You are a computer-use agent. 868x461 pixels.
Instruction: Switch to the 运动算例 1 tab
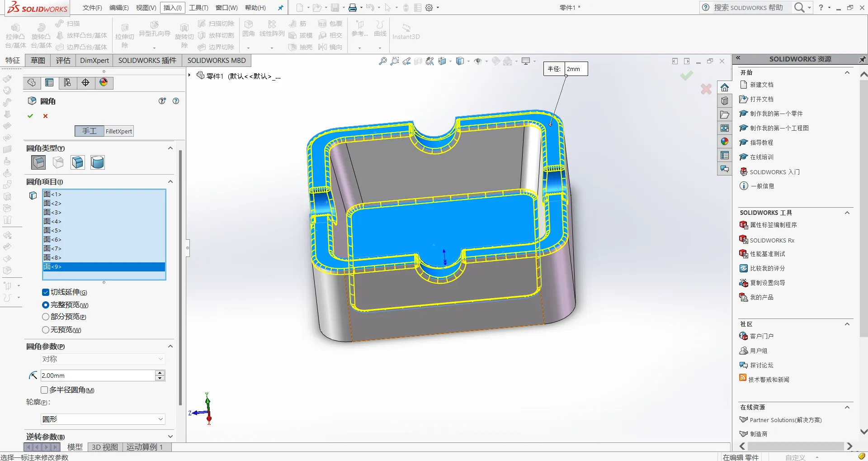click(145, 447)
